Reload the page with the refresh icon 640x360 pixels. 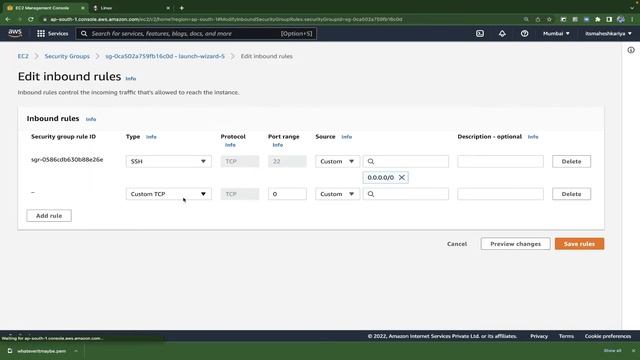(x=31, y=19)
